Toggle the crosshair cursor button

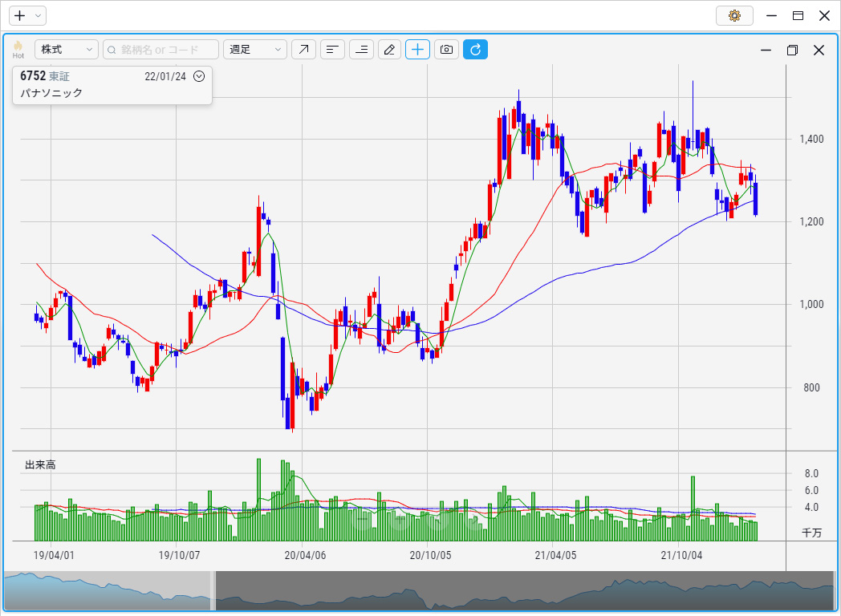(417, 49)
